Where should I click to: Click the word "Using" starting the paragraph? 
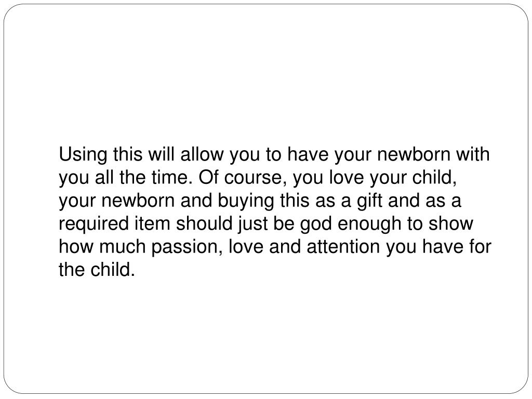83,155
